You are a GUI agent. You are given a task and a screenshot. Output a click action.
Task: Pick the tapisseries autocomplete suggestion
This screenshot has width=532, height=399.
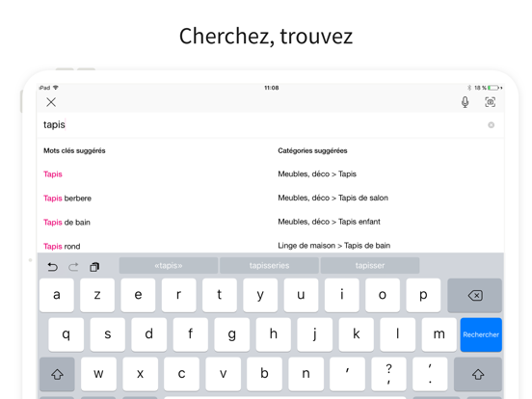[x=269, y=265]
